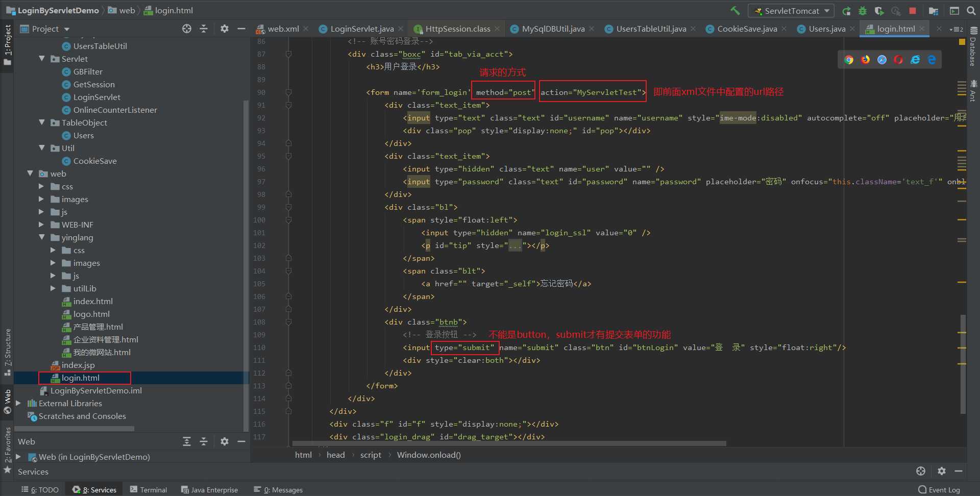The width and height of the screenshot is (980, 496).
Task: Open Project panel settings gear
Action: coord(225,29)
